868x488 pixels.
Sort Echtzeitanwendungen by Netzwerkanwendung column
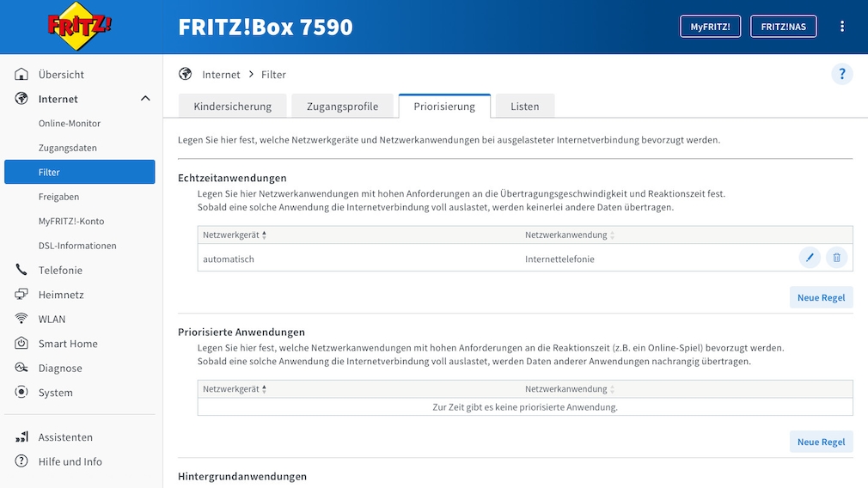pyautogui.click(x=570, y=235)
